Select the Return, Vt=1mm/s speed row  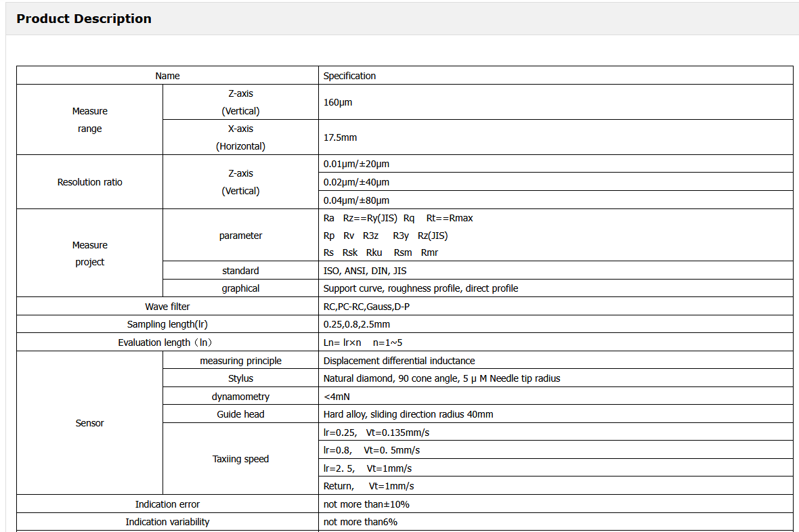368,486
